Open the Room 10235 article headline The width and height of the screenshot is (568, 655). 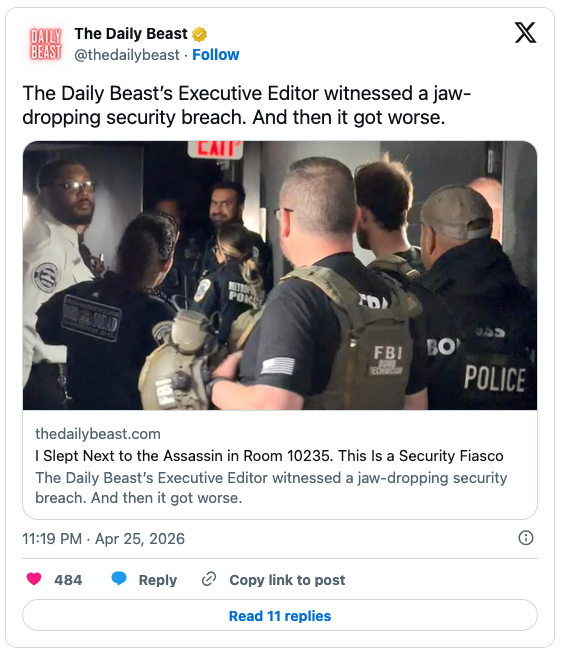point(269,456)
